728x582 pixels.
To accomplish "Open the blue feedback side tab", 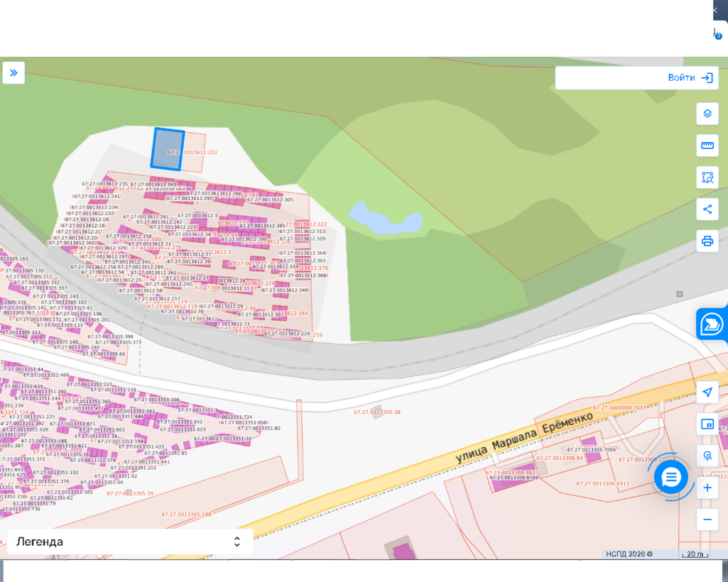I will click(712, 324).
